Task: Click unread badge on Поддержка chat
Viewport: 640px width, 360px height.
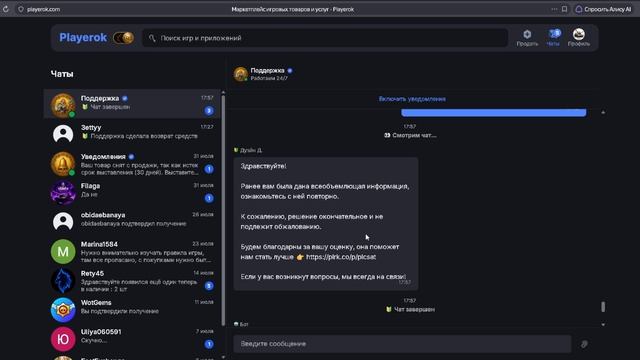Action: point(209,111)
